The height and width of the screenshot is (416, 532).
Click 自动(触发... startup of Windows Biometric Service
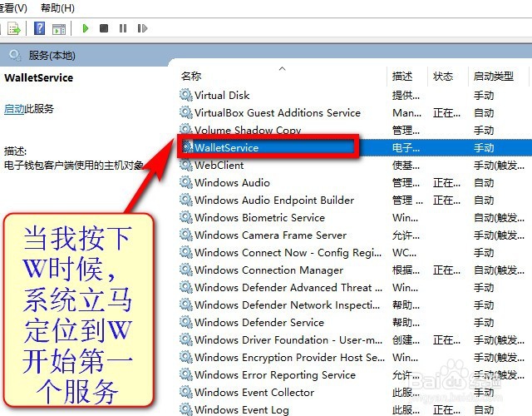[499, 218]
